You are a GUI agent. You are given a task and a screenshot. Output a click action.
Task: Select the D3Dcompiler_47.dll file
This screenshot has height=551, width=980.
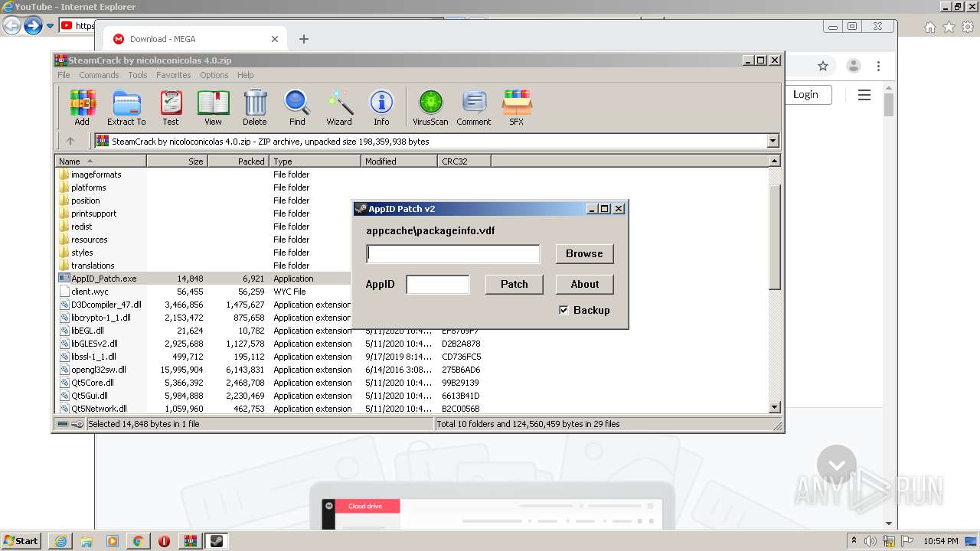pyautogui.click(x=106, y=305)
